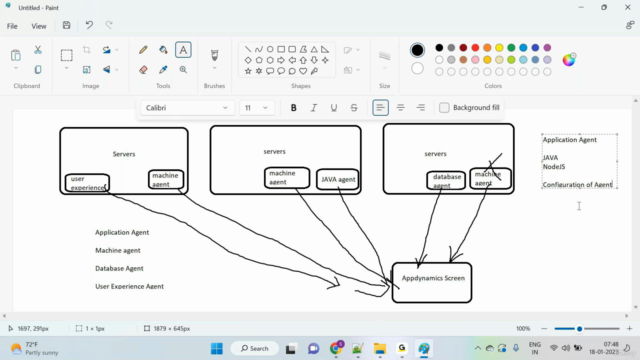Expand the Flip options arrow
The image size is (640, 360).
coord(117,70)
